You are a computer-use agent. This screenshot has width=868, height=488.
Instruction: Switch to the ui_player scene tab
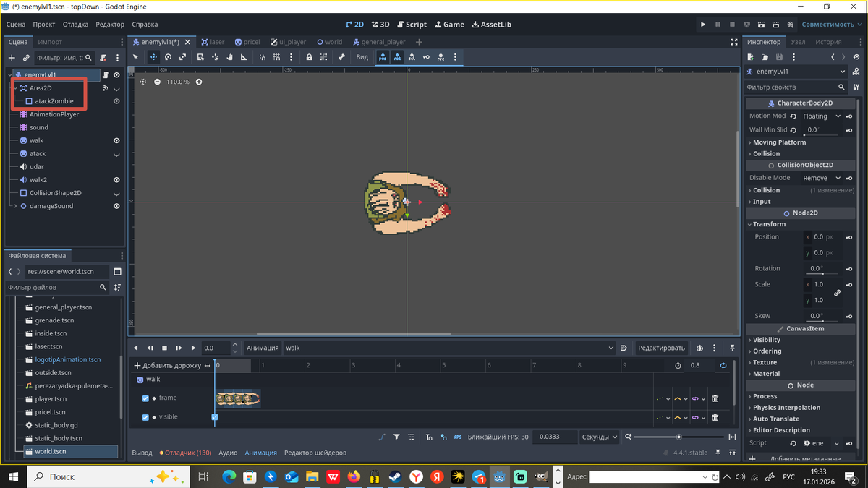(x=288, y=42)
